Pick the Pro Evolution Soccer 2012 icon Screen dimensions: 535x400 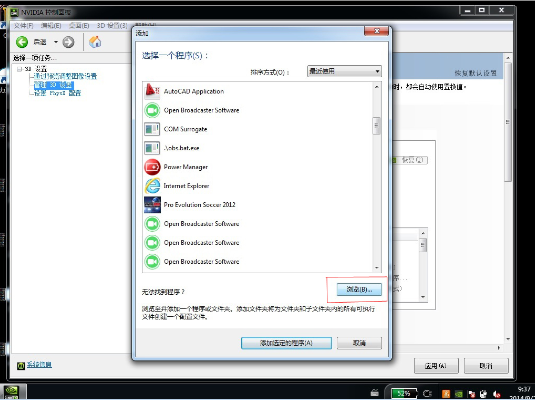click(152, 204)
